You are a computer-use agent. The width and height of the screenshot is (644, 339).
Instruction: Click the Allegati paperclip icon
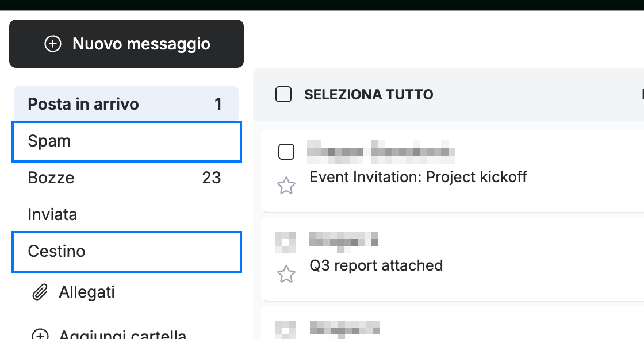(x=40, y=292)
